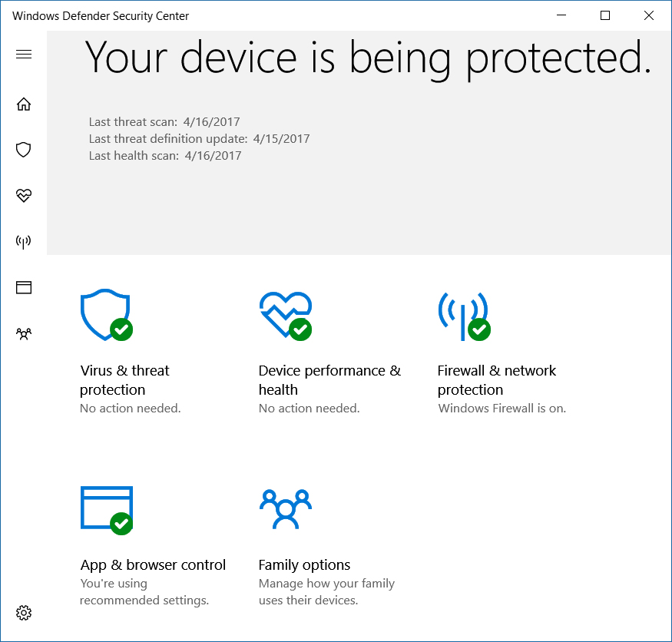Open the sidebar antenna icon for firewall settings
The height and width of the screenshot is (642, 672).
pos(24,242)
